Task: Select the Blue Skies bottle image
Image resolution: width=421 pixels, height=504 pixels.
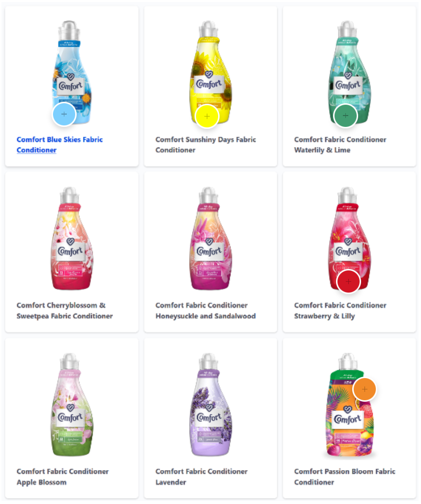Action: (71, 72)
